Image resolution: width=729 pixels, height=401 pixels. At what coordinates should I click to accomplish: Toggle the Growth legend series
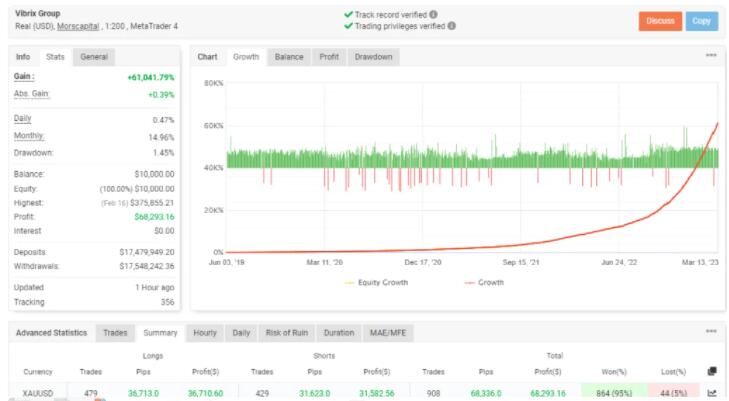[484, 282]
